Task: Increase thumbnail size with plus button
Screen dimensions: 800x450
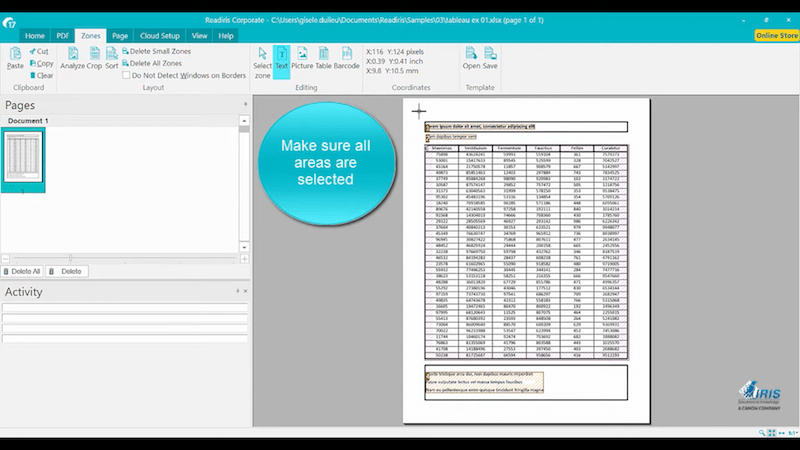Action: 244,259
